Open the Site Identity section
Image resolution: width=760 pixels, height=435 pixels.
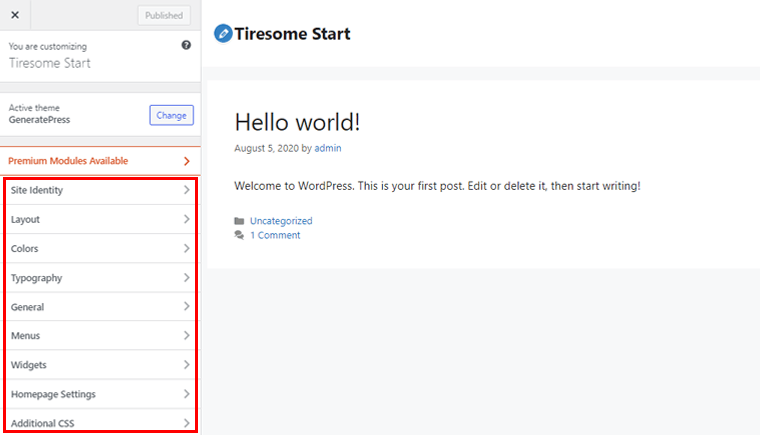(x=100, y=190)
